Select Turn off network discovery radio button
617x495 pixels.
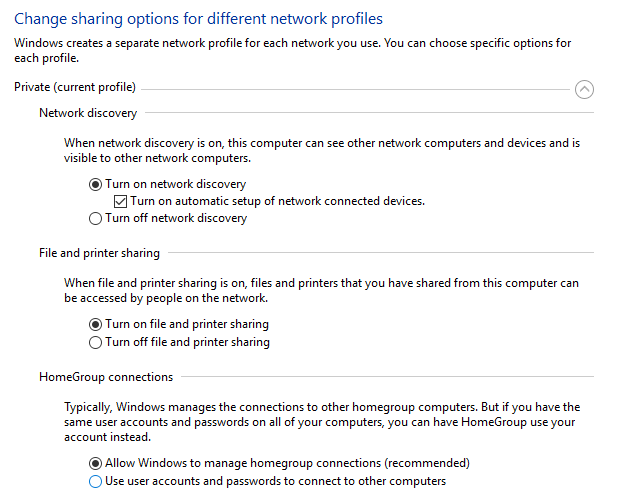coord(96,218)
